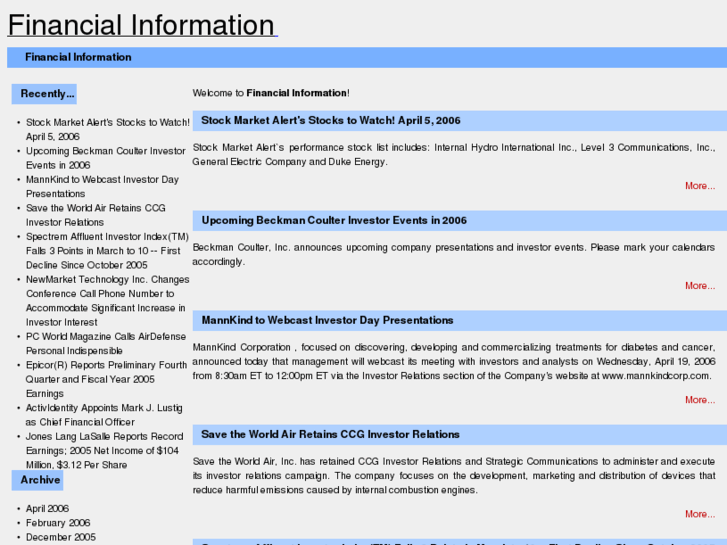
Task: Open sidebar link Save the World Air Retains CCG
Action: click(96, 215)
